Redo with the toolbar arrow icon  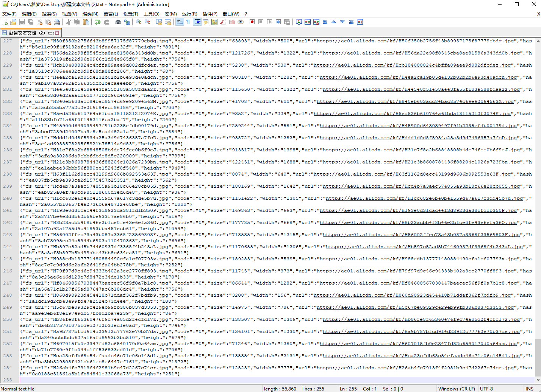[x=106, y=22]
